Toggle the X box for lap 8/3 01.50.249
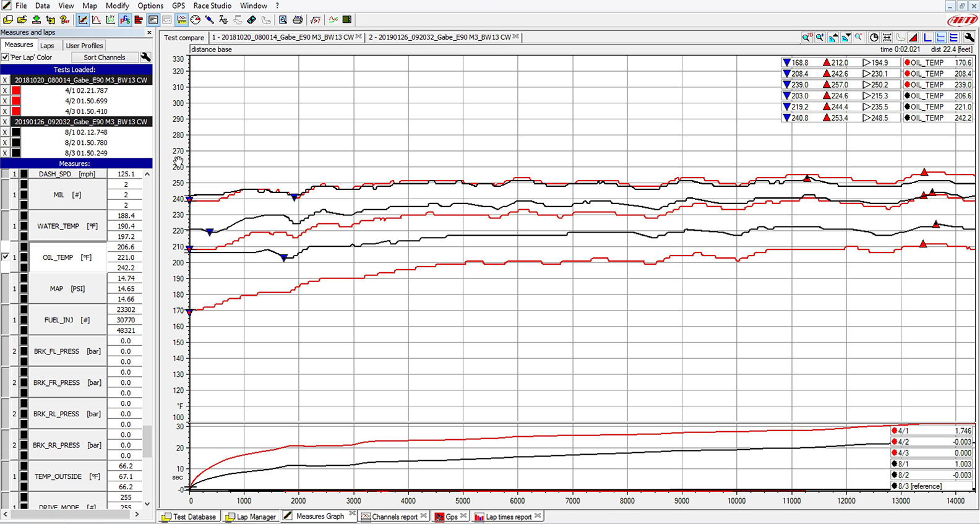This screenshot has height=524, width=980. tap(5, 153)
